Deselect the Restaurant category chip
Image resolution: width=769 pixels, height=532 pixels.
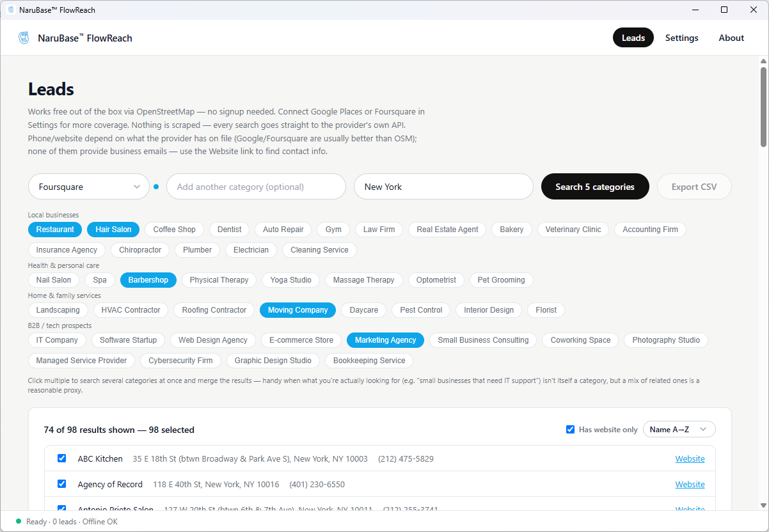(55, 230)
